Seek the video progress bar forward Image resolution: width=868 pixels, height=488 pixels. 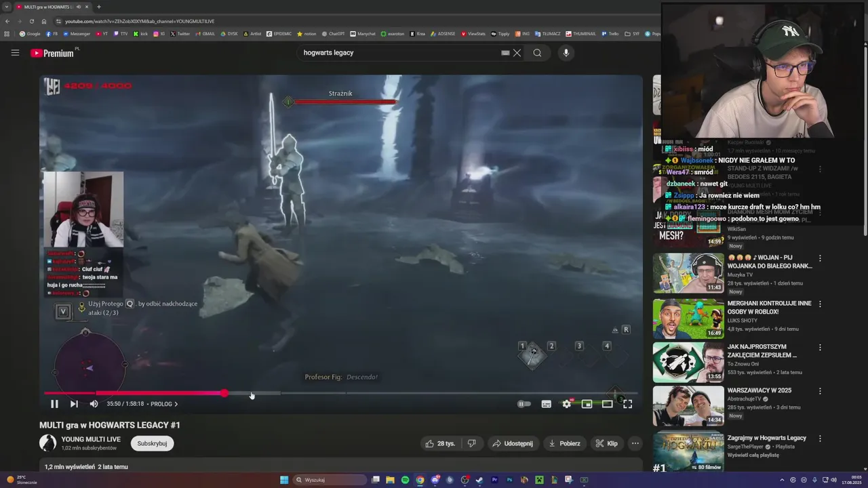342,393
